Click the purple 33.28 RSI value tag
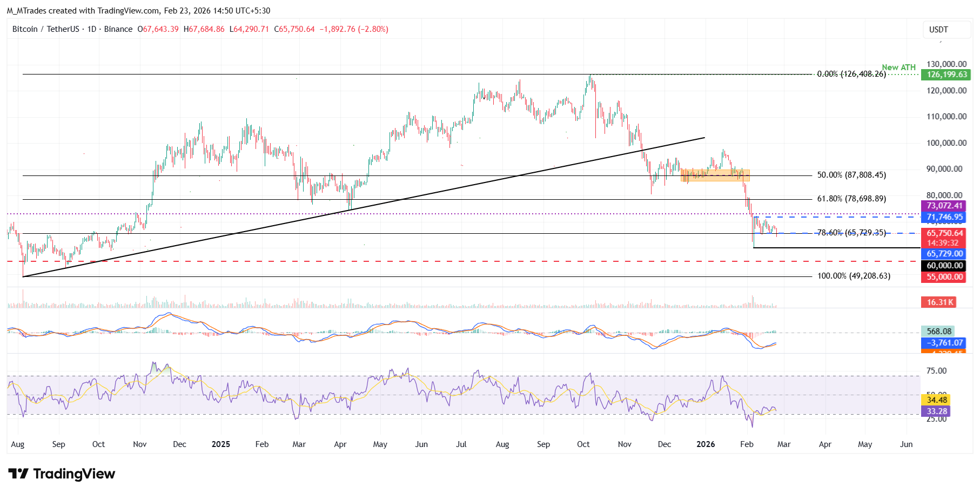980x494 pixels. pos(937,411)
